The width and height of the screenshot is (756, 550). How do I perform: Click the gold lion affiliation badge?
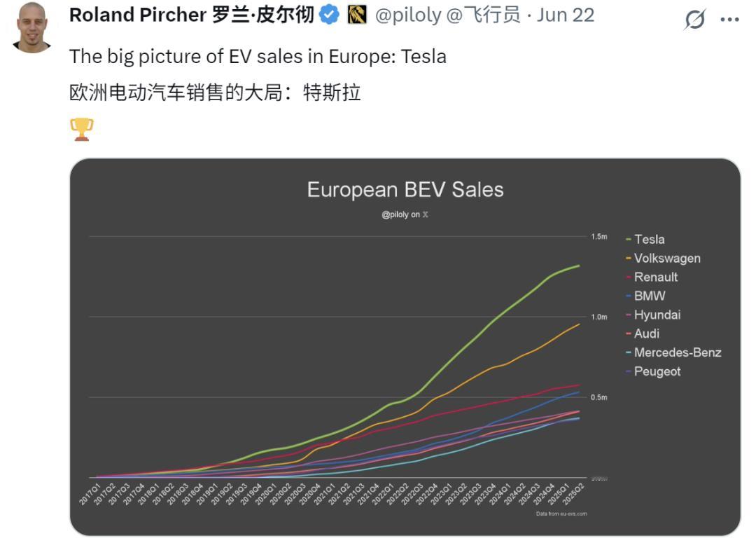click(x=357, y=15)
